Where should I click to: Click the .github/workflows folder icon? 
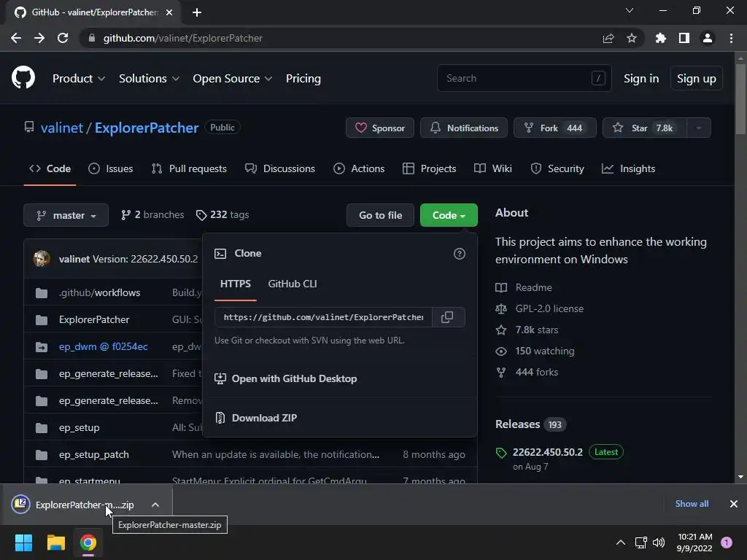click(x=42, y=293)
